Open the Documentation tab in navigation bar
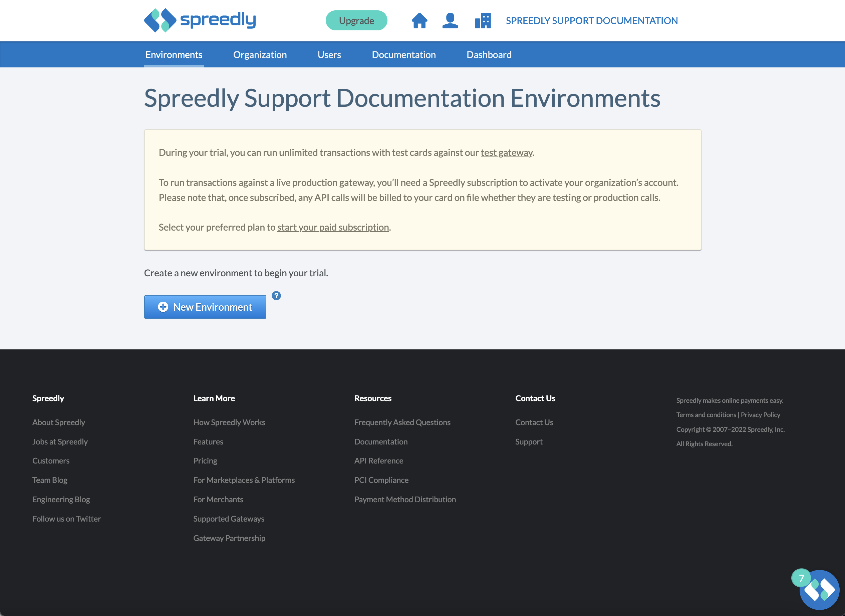Viewport: 845px width, 616px height. point(404,55)
